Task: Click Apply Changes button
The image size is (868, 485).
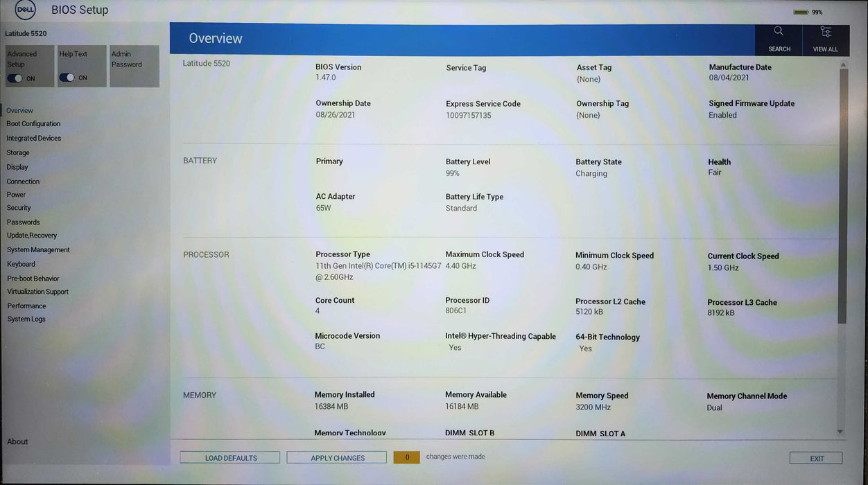Action: click(x=337, y=458)
